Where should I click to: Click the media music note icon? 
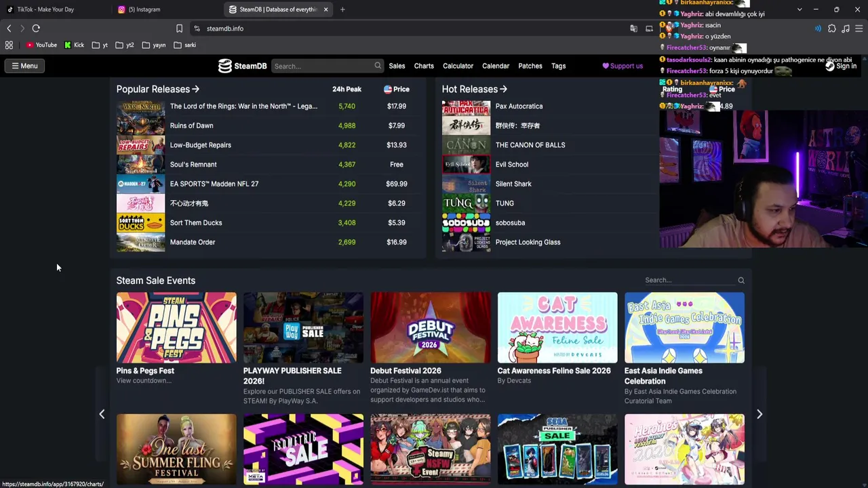[x=846, y=28]
